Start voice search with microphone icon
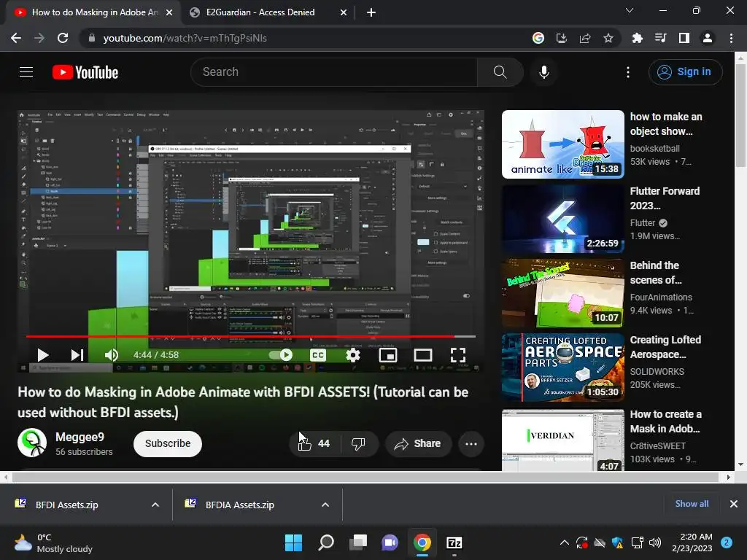 pos(543,72)
